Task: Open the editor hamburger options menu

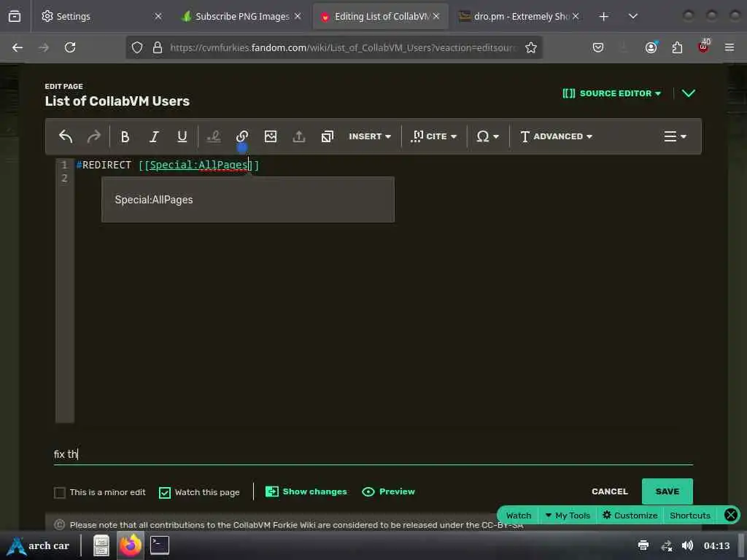Action: [x=675, y=136]
